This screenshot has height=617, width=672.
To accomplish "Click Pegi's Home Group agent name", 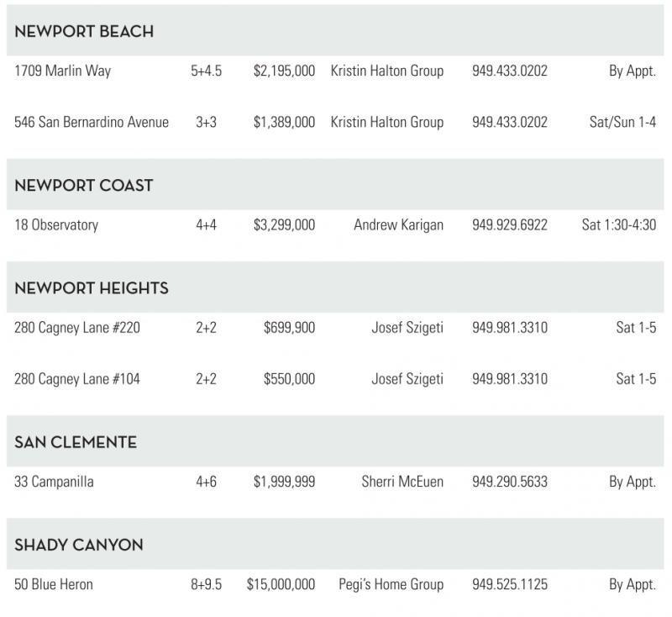I will (x=391, y=585).
